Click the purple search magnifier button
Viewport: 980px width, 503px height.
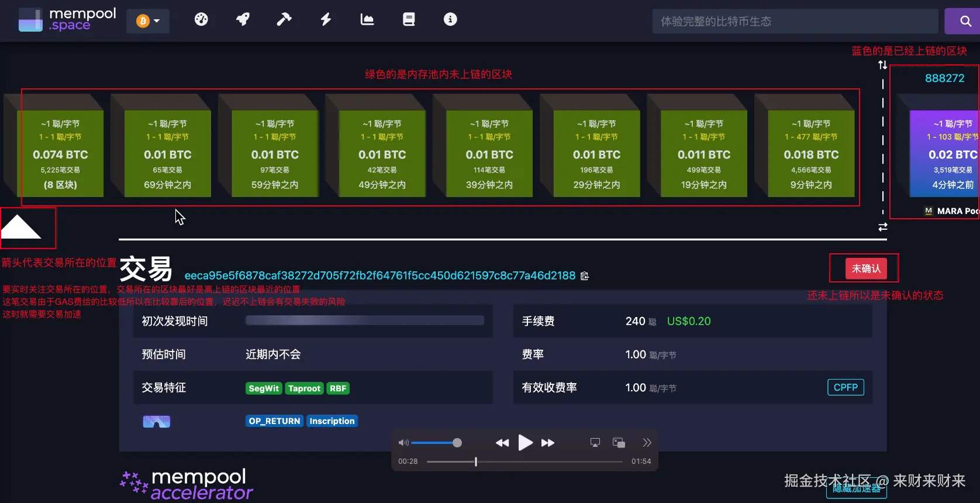(964, 21)
